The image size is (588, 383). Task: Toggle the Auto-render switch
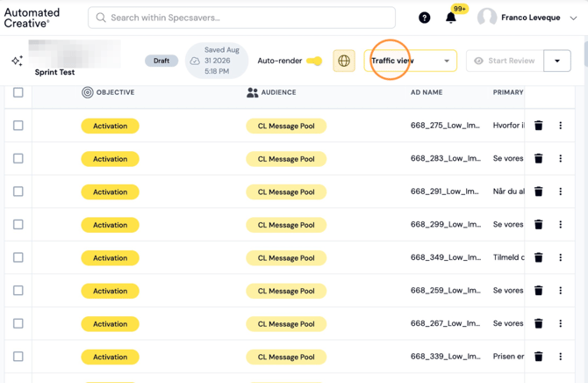pyautogui.click(x=314, y=61)
